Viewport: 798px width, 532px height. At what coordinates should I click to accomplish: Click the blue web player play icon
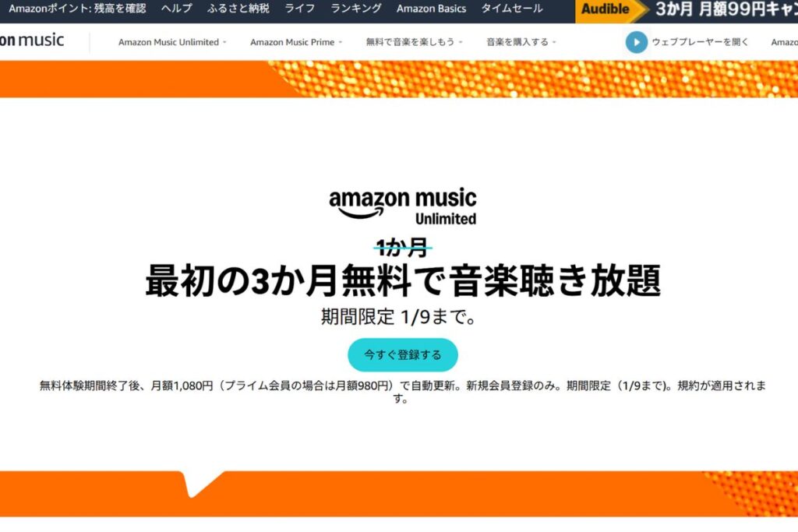click(x=636, y=42)
